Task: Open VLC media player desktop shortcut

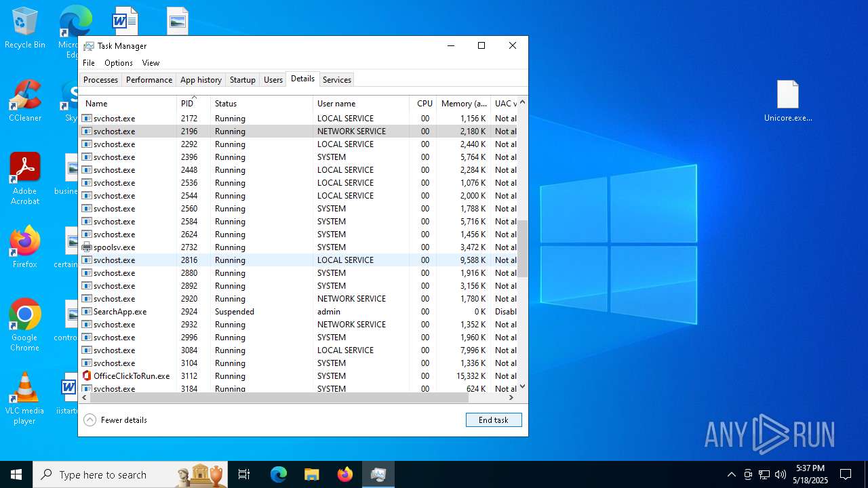Action: (x=25, y=399)
